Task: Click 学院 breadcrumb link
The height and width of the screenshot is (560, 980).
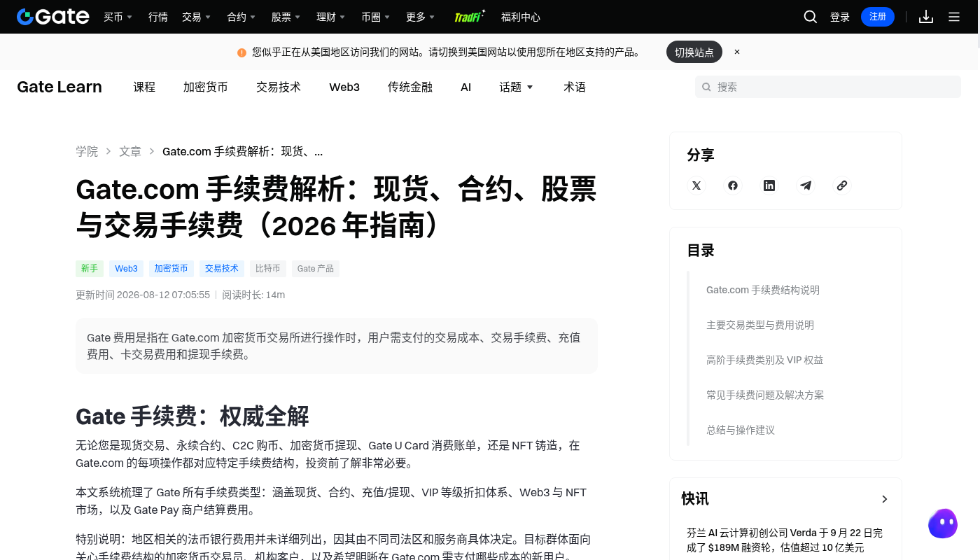Action: (87, 151)
